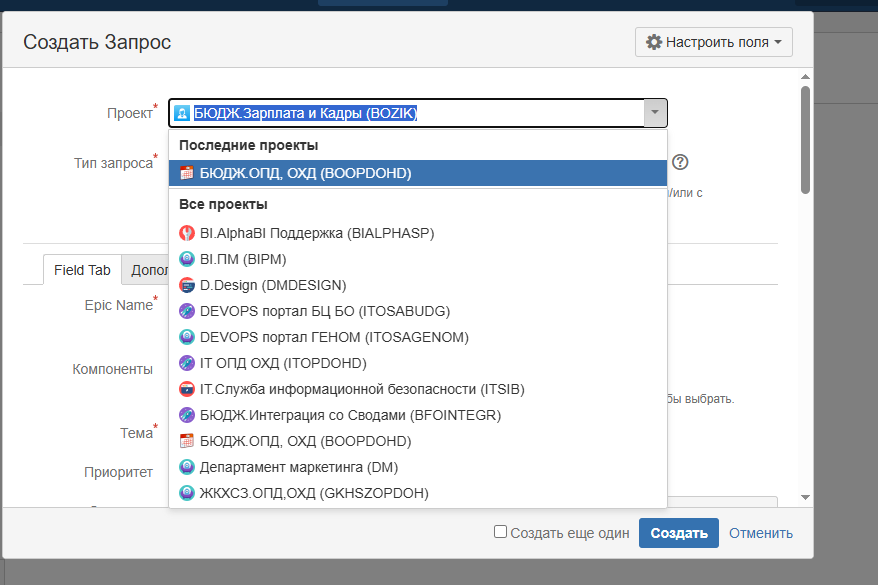Enable the Создать еще один checkbox
Image resolution: width=878 pixels, height=585 pixels.
(500, 532)
